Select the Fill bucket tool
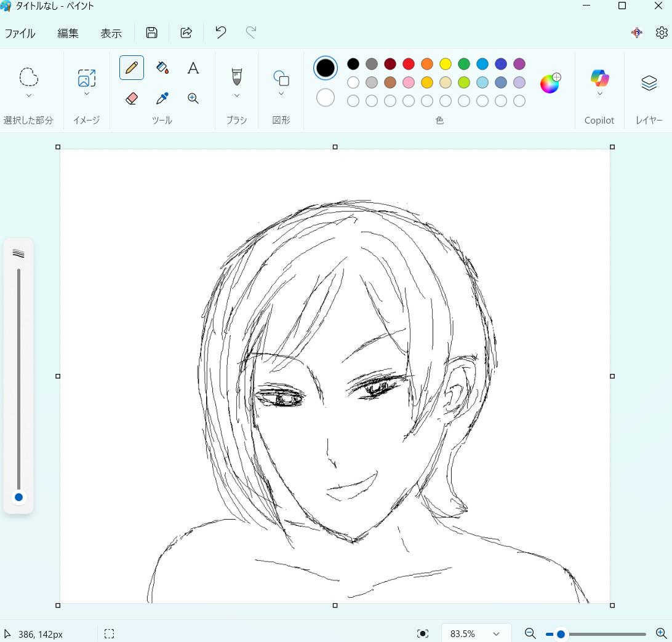Screen dimensions: 672x642 click(162, 68)
